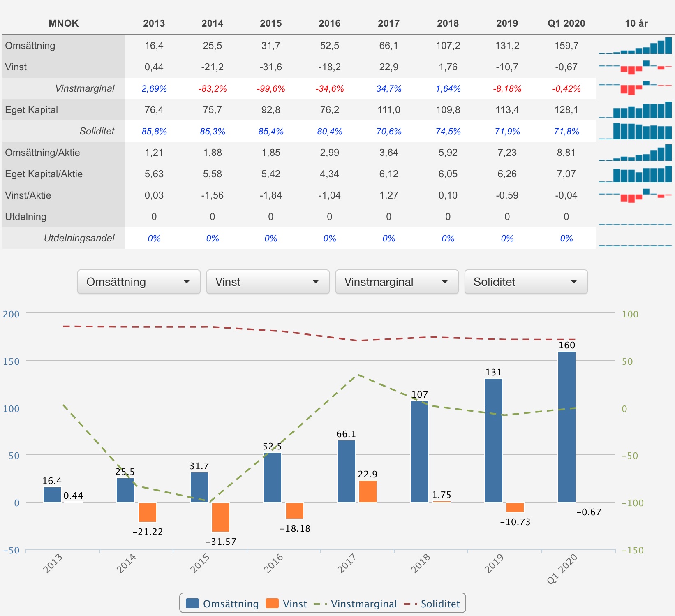The width and height of the screenshot is (675, 616).
Task: Toggle the Vinstmarginal line in legend
Action: pos(355,604)
